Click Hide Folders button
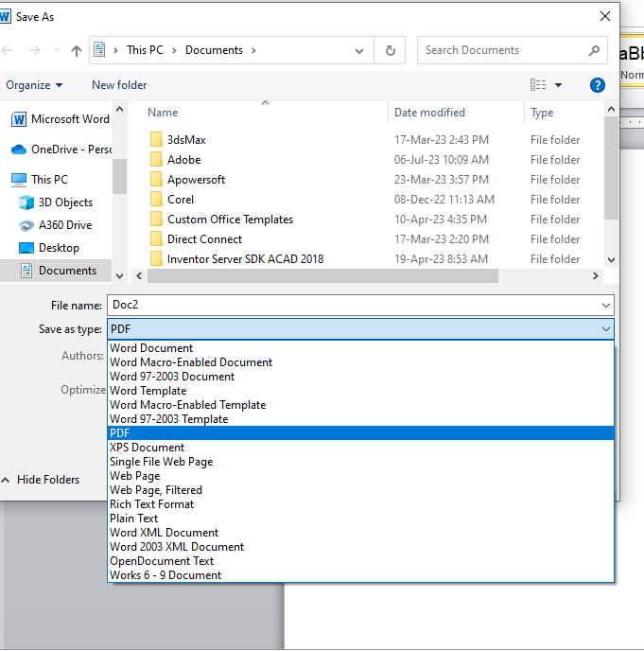644x651 pixels. [47, 480]
